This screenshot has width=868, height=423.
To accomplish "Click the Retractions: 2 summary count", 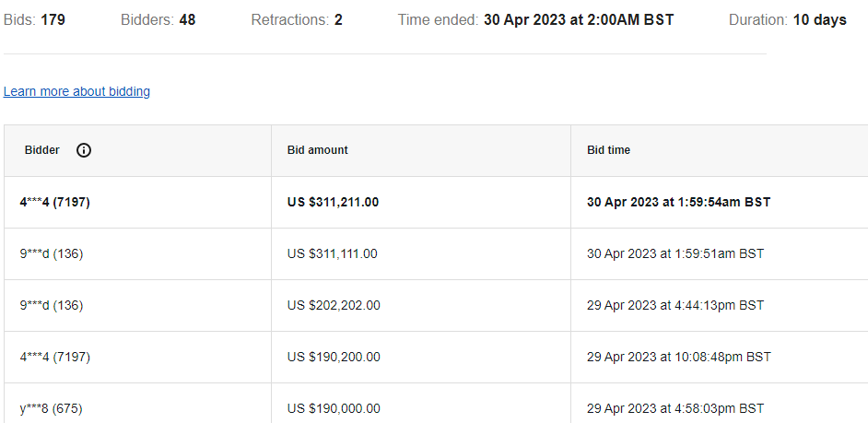I will 297,19.
